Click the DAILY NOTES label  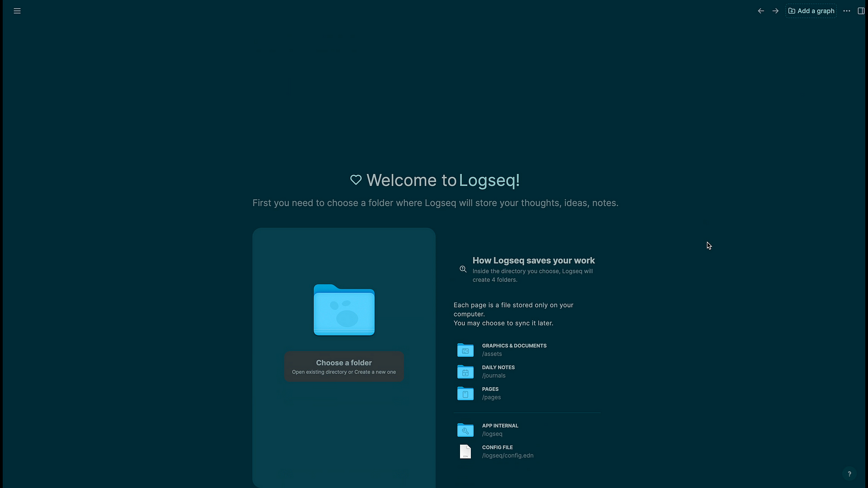pos(498,368)
